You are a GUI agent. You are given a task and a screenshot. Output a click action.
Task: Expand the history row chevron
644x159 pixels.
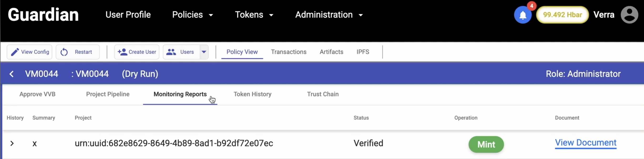point(12,143)
